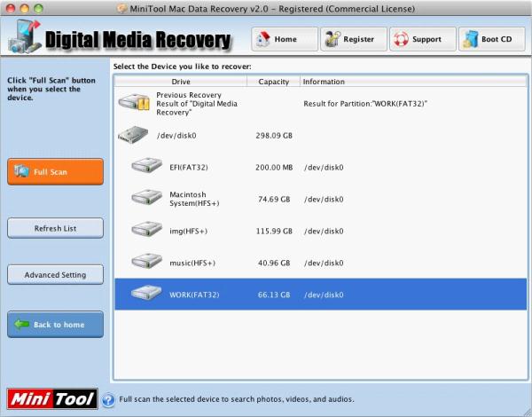This screenshot has height=417, width=532.
Task: Select the Macintosh System(HFS+) partition name
Action: 194,199
